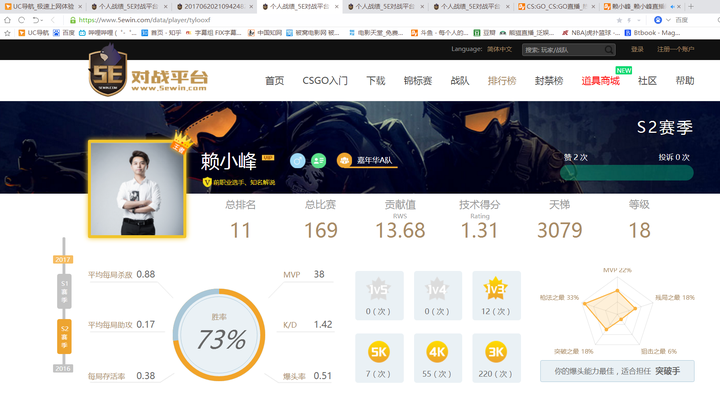Click the VIP badge next to 赖小峰

(268, 158)
